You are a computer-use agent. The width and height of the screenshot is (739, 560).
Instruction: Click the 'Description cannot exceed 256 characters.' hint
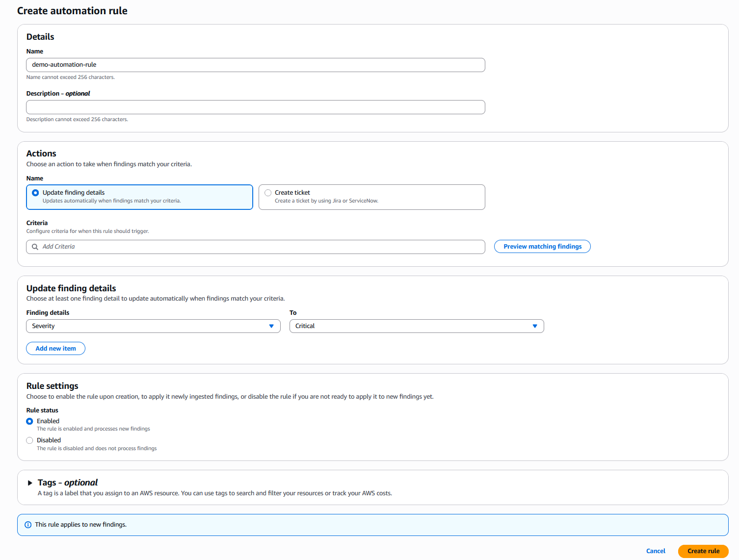tap(77, 120)
